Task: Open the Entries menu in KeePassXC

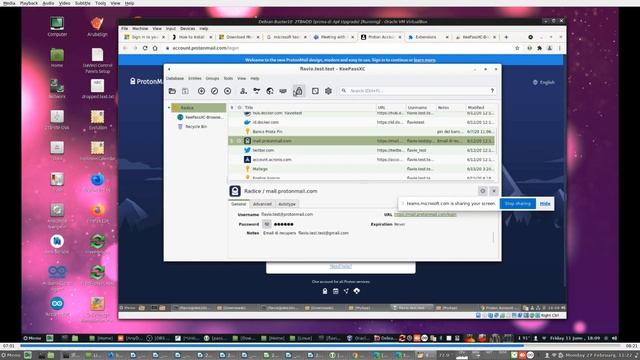Action: 195,78
